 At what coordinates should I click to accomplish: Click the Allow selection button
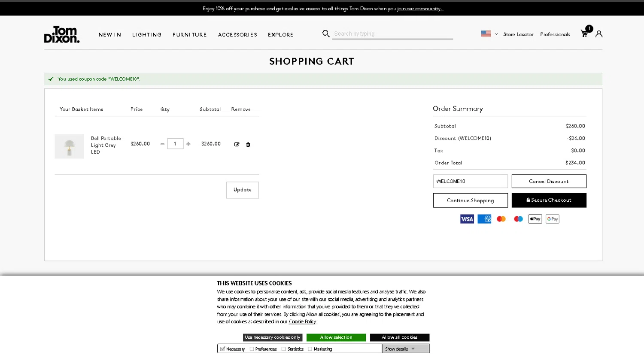point(336,337)
